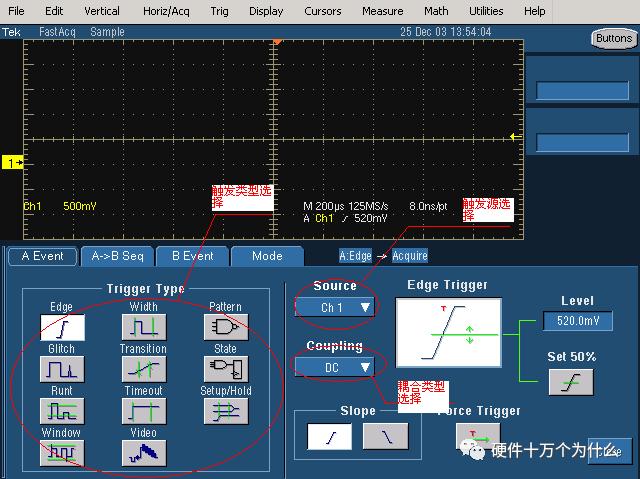640x479 pixels.
Task: Open the Source Ch 1 dropdown
Action: (334, 307)
